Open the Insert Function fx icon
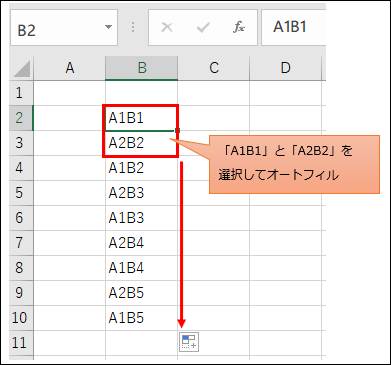This screenshot has height=365, width=391. 239,27
